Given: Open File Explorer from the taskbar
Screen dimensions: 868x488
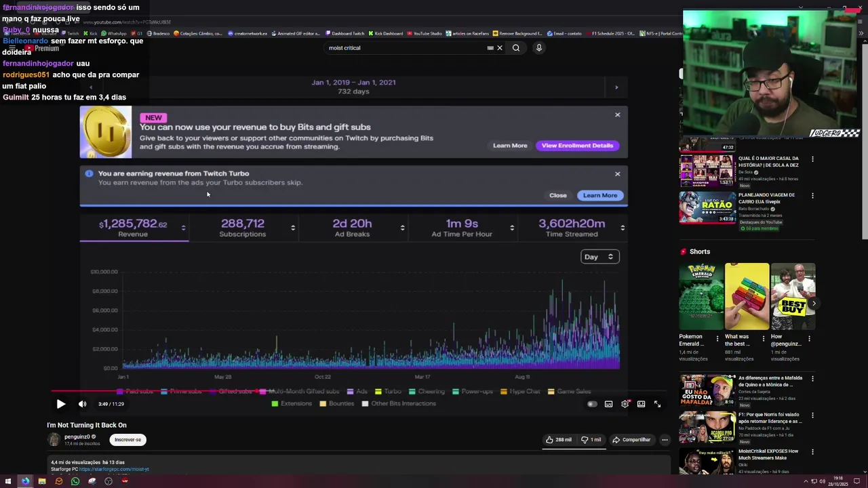Looking at the screenshot, I should 42,481.
